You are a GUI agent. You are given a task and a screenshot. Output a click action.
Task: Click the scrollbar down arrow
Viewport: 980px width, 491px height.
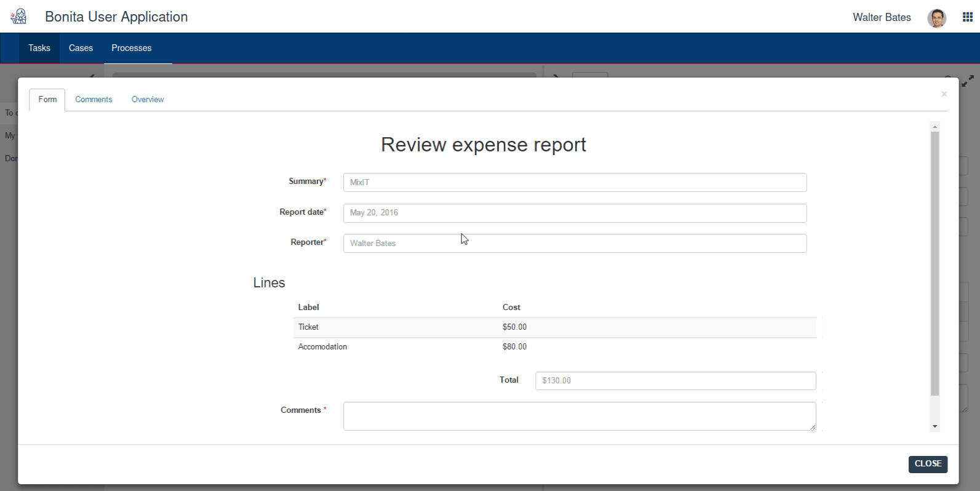[935, 426]
